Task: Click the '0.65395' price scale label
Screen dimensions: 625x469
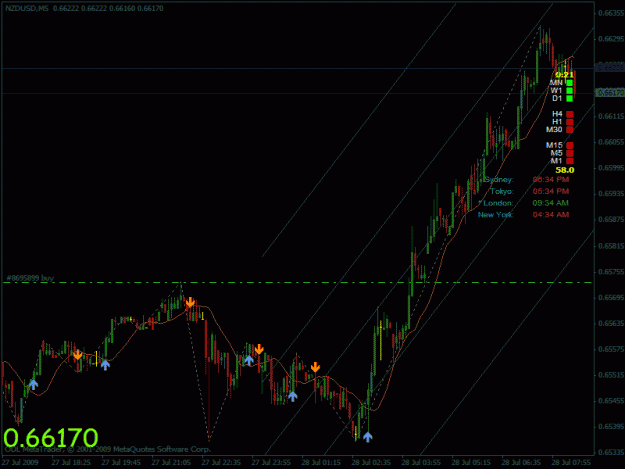Action: [x=611, y=427]
